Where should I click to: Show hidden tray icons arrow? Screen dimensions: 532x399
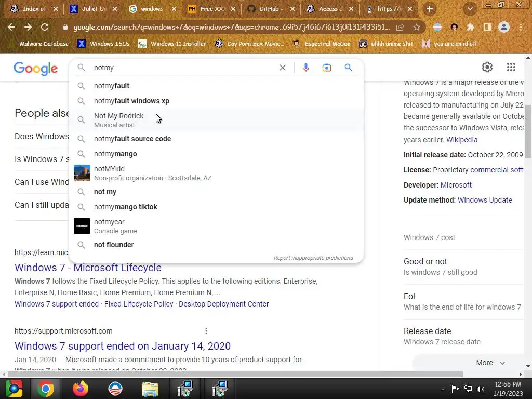pos(443,389)
